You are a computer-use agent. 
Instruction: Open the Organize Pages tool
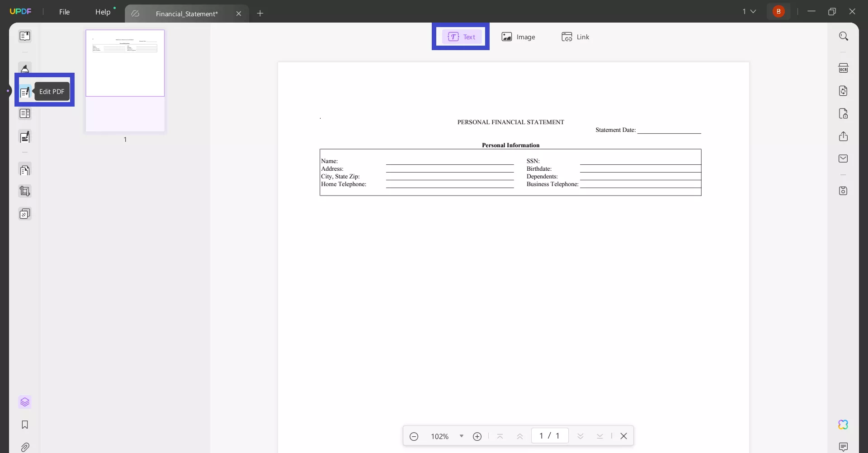[x=25, y=169]
